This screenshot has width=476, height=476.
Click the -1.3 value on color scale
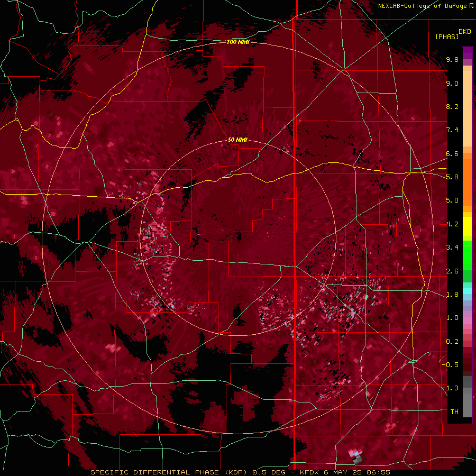[x=451, y=388]
